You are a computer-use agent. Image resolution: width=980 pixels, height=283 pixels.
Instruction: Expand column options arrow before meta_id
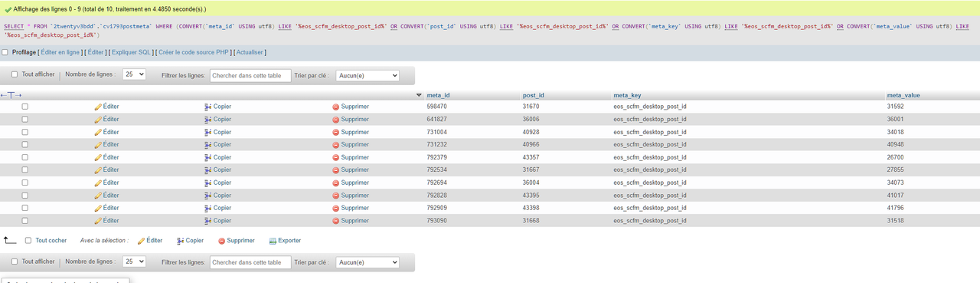click(x=419, y=95)
